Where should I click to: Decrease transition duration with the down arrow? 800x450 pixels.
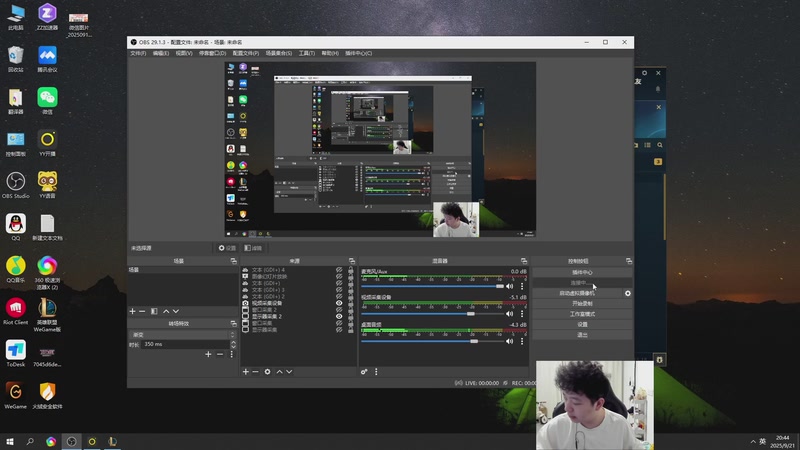coord(233,346)
